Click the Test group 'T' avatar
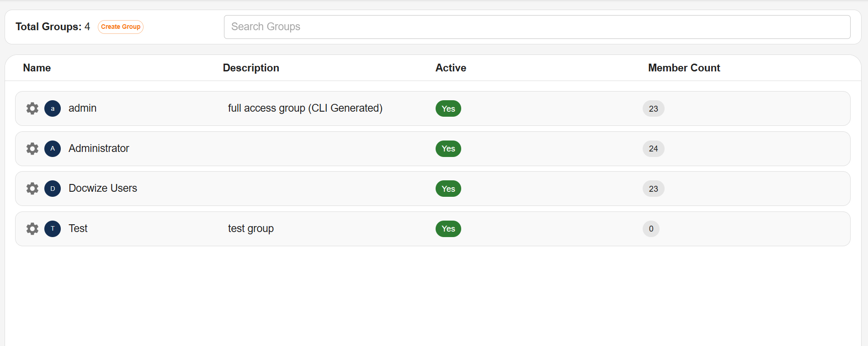868x346 pixels. point(53,229)
